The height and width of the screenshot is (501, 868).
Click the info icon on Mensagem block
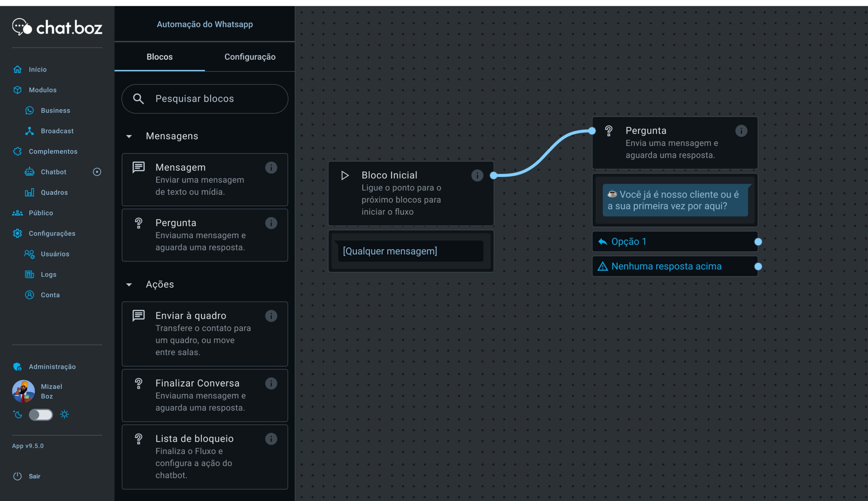pos(271,168)
